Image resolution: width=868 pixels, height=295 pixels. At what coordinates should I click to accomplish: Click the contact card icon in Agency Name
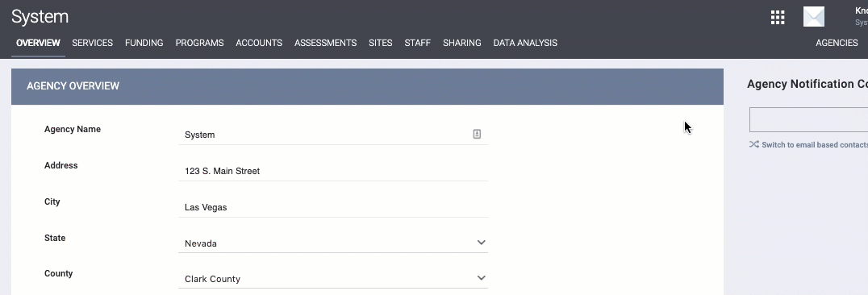477,134
